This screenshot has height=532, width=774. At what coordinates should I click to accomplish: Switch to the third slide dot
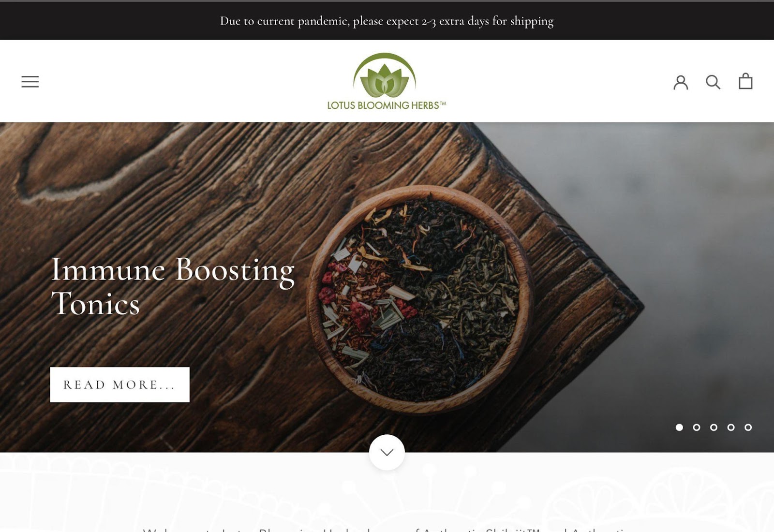(714, 427)
